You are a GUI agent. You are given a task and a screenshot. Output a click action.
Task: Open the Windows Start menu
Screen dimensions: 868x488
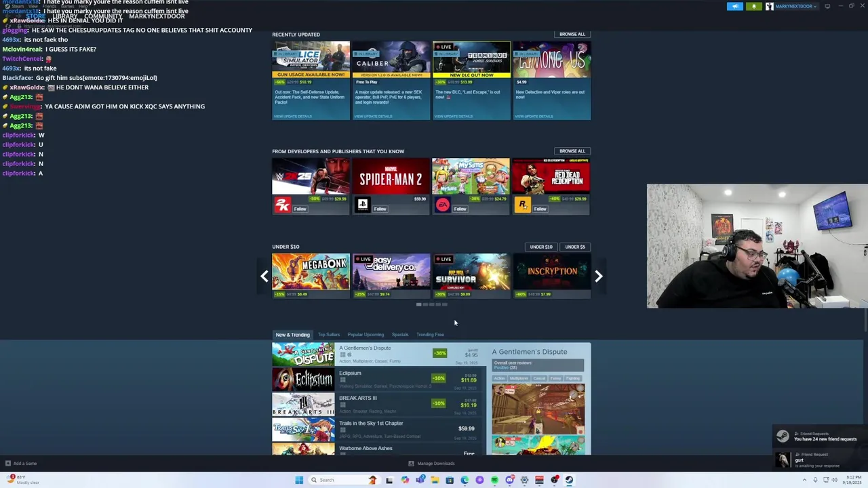[x=299, y=480]
